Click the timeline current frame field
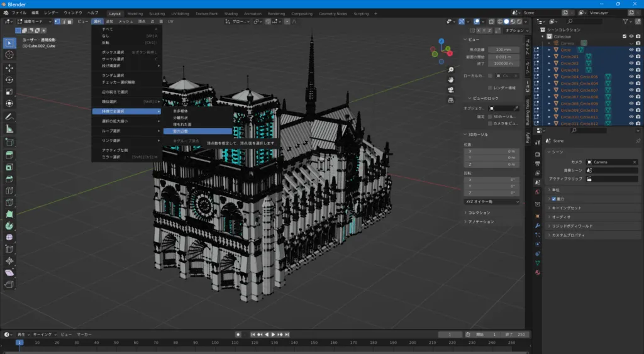 click(x=450, y=335)
